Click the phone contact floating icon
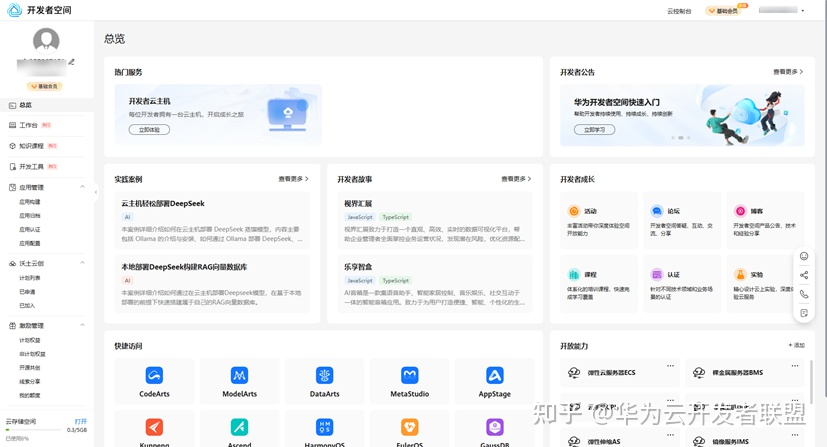Image resolution: width=827 pixels, height=447 pixels. (x=804, y=294)
